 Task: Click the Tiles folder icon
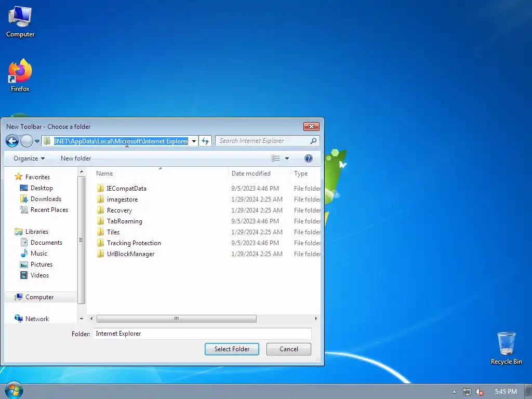(x=100, y=232)
